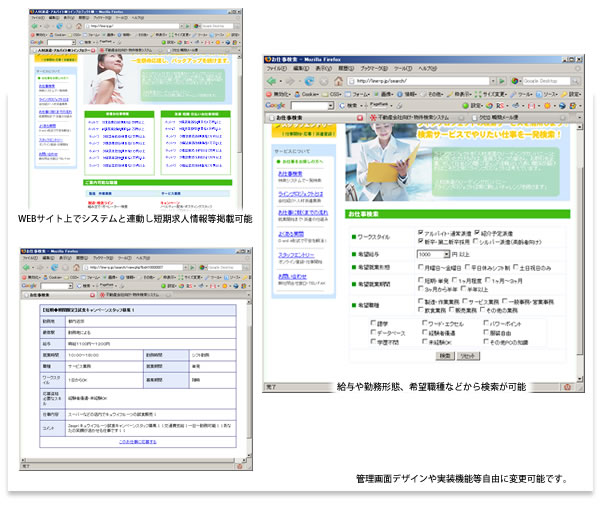Click the RS icon on large window's Google toolbar
This screenshot has height=507, width=601.
click(500, 105)
